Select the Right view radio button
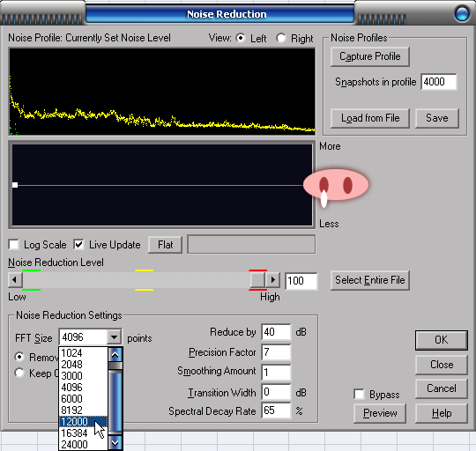Screen dimensions: 476x451 point(281,38)
